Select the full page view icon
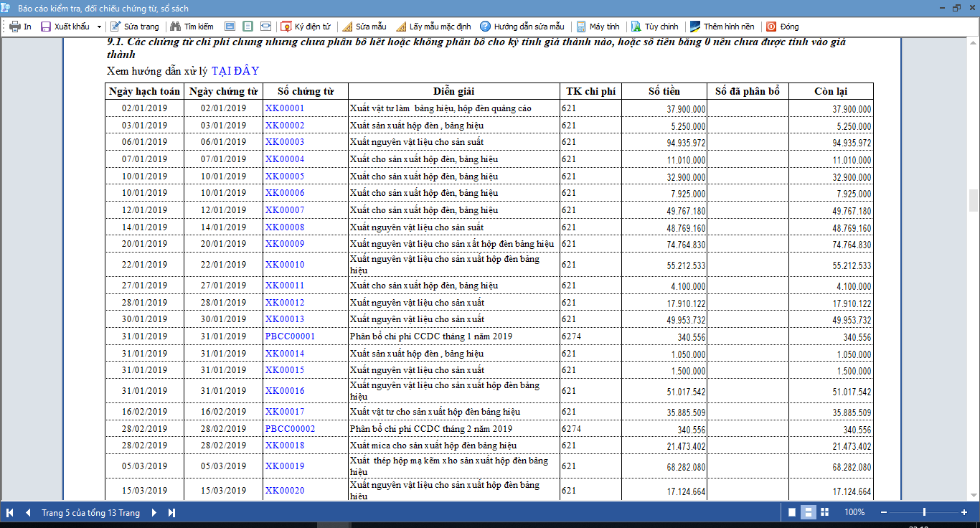Screen dimensions: 980x528 [x=230, y=27]
